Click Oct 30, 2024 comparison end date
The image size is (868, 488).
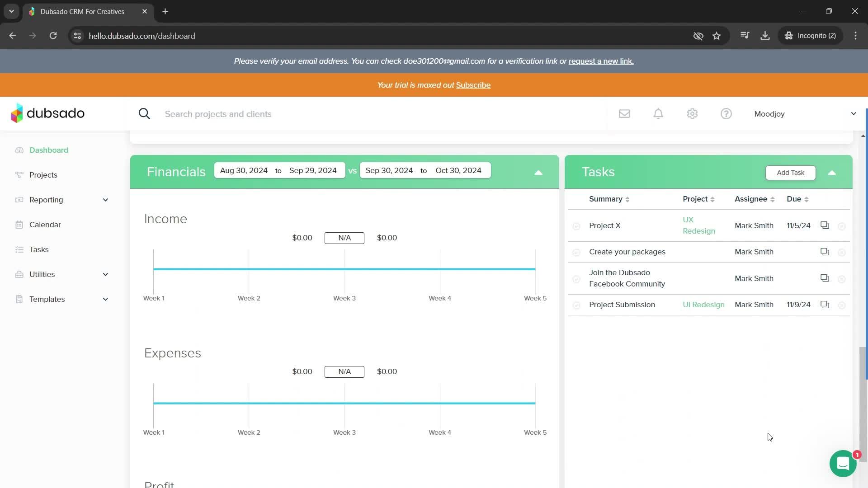(458, 170)
